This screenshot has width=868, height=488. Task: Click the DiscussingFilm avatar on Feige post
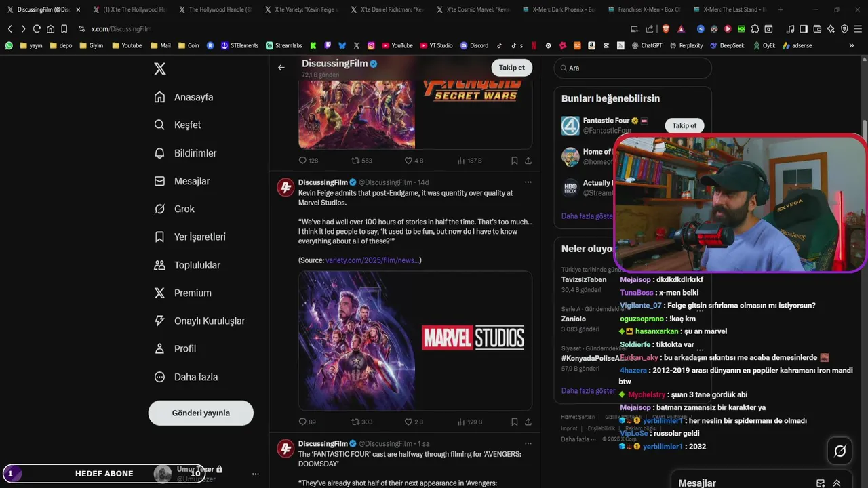click(285, 187)
